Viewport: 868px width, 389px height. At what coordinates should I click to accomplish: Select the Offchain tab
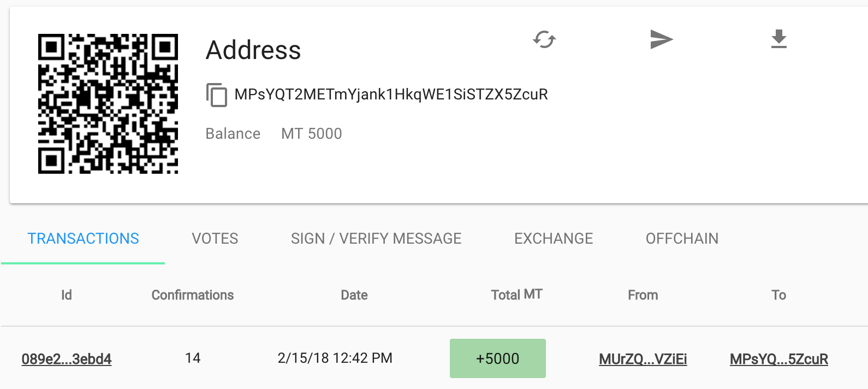click(x=682, y=239)
